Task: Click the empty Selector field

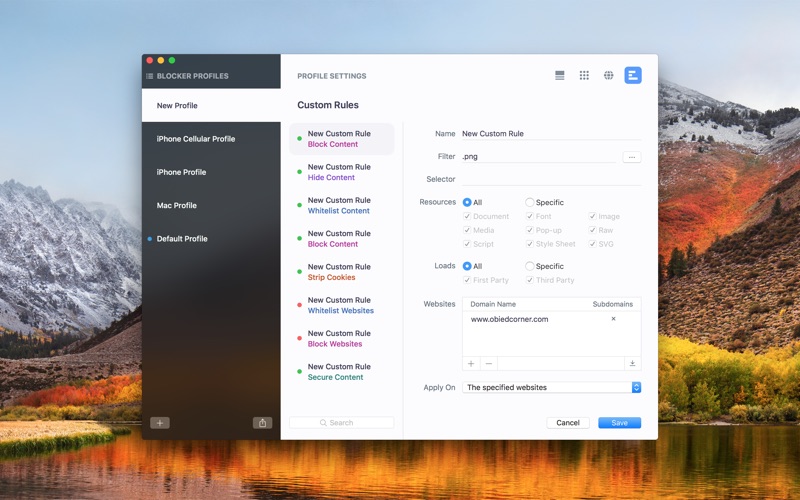Action: tap(551, 179)
